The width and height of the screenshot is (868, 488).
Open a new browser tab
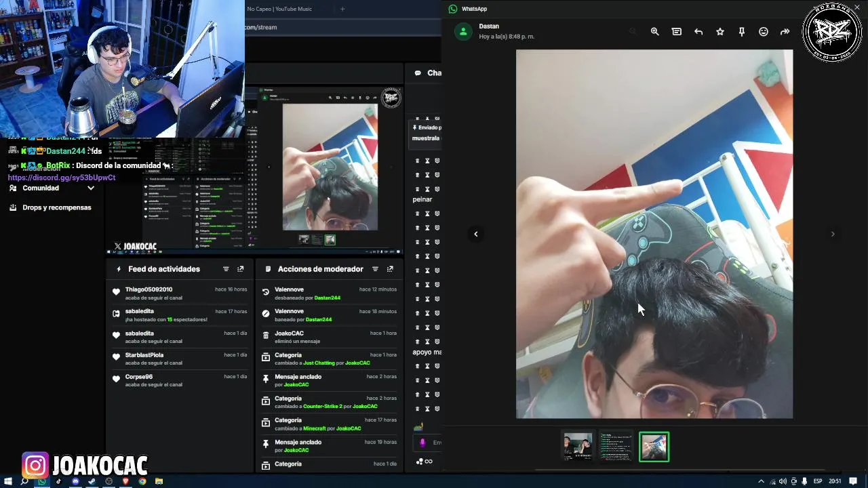pos(342,9)
